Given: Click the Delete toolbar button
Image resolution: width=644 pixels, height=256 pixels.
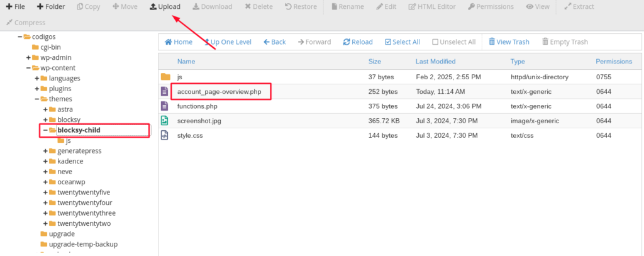Looking at the screenshot, I should pos(258,6).
